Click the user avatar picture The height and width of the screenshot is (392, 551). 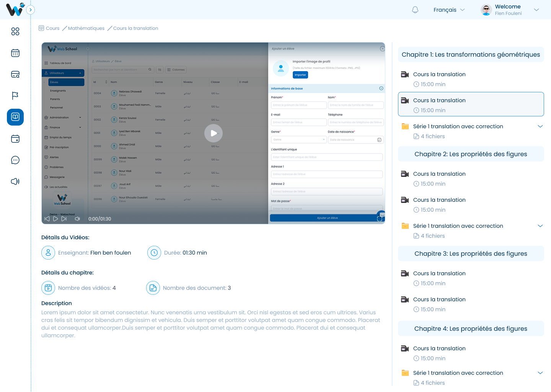486,10
